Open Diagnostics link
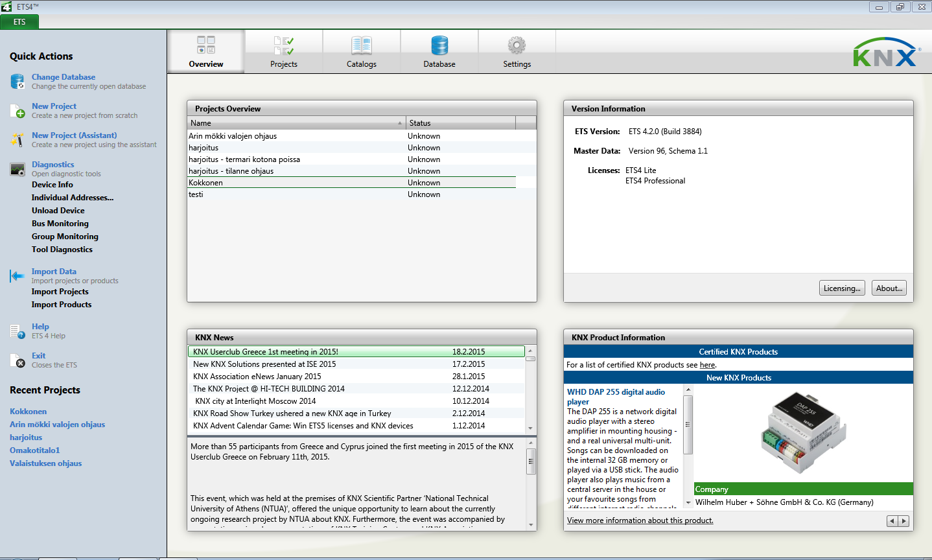Image resolution: width=932 pixels, height=560 pixels. point(52,165)
